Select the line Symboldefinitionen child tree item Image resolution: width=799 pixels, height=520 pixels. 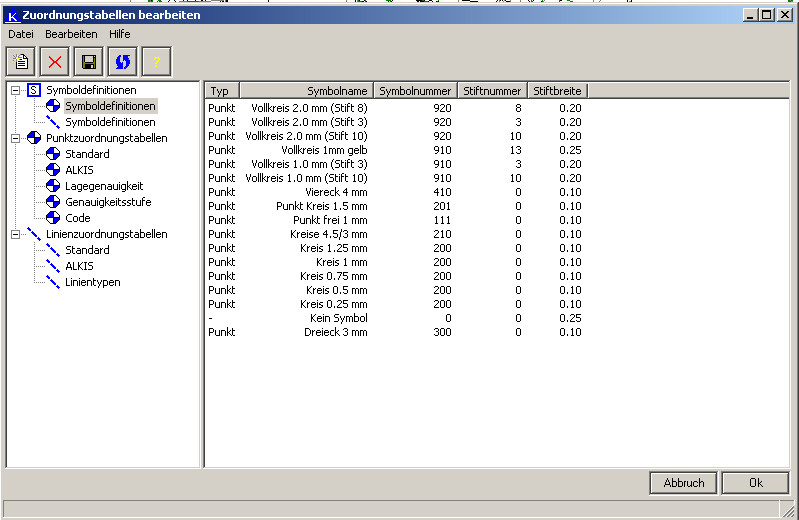[110, 122]
